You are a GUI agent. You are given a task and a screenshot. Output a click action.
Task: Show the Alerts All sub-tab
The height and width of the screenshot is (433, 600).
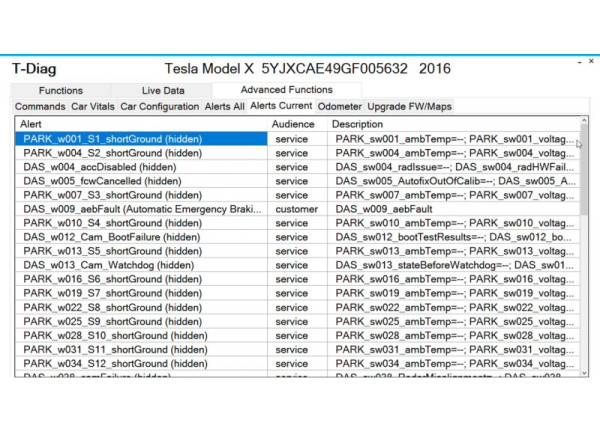pyautogui.click(x=224, y=106)
